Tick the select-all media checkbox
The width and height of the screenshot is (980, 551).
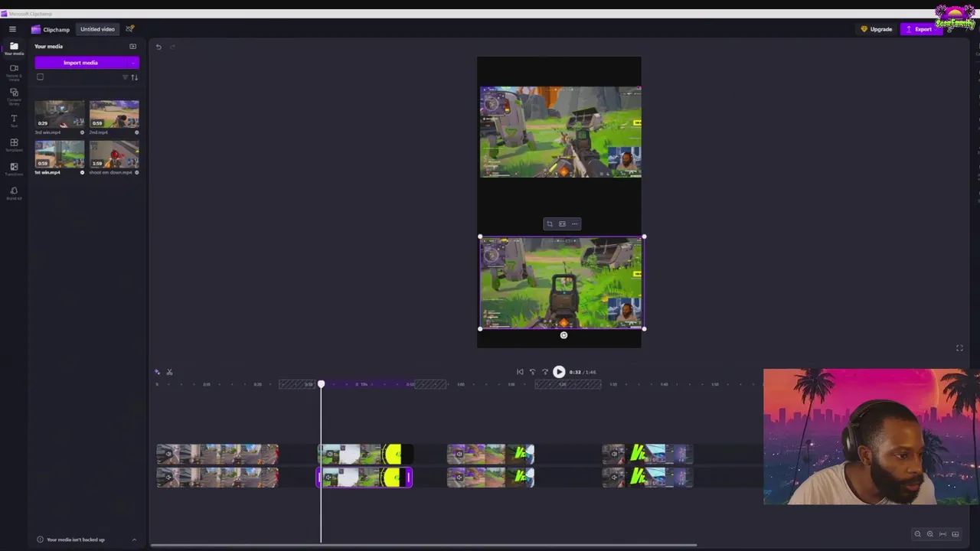[40, 77]
